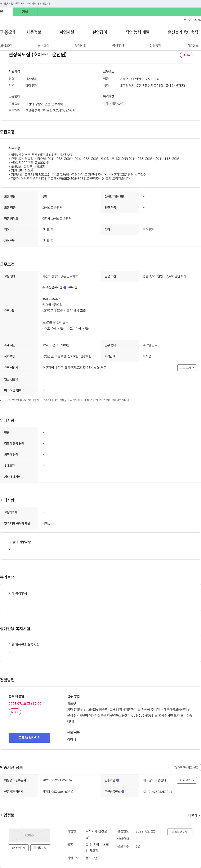Click 철강재 호이스트 운전원 keyword text
This screenshot has height=868, width=201.
[x=57, y=219]
